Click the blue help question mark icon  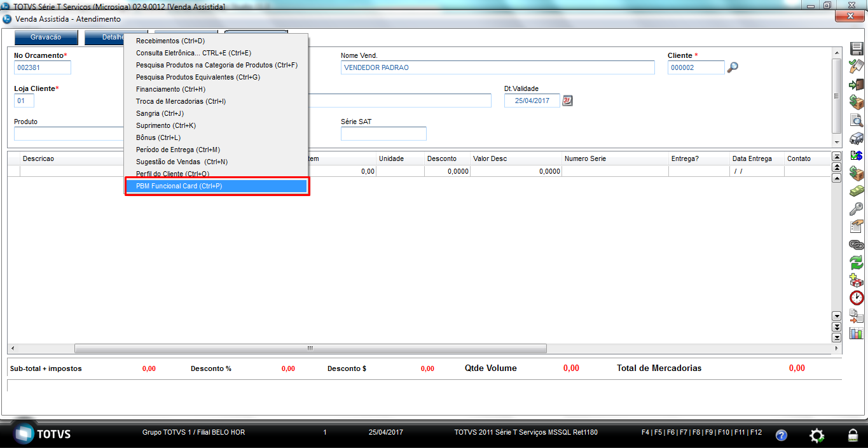pos(782,435)
